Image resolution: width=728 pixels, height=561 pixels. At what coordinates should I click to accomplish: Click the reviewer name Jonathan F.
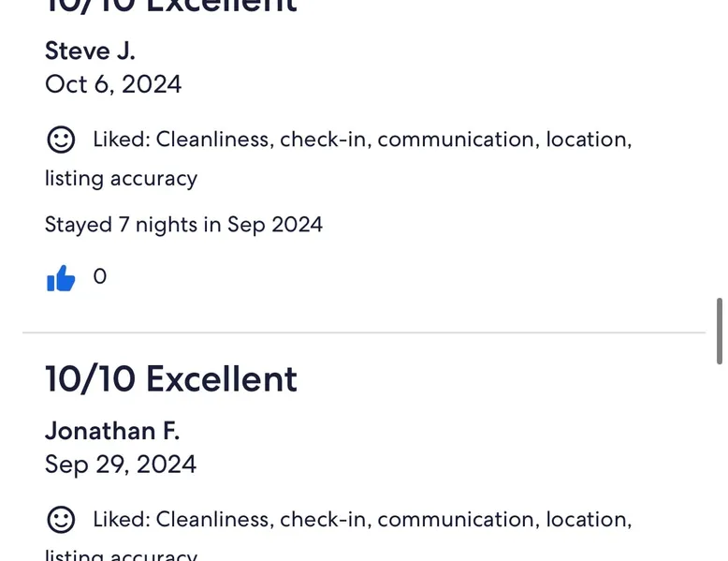[x=112, y=431]
